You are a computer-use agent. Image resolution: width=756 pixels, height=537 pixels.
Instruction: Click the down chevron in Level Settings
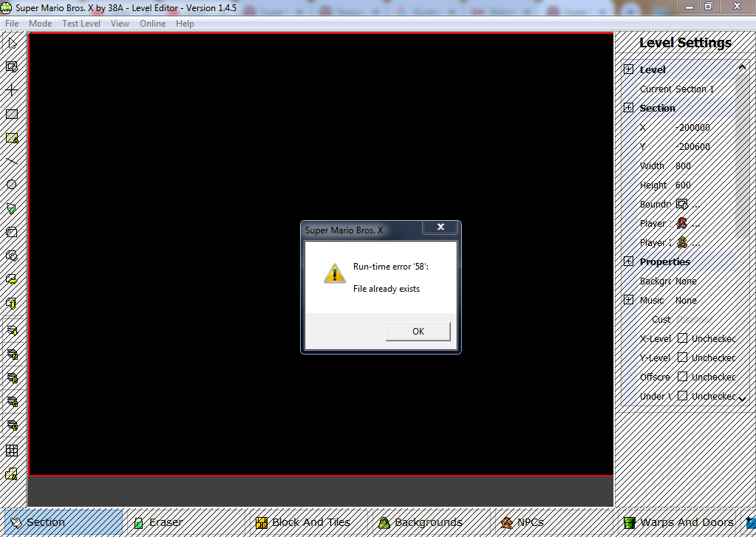pos(742,399)
